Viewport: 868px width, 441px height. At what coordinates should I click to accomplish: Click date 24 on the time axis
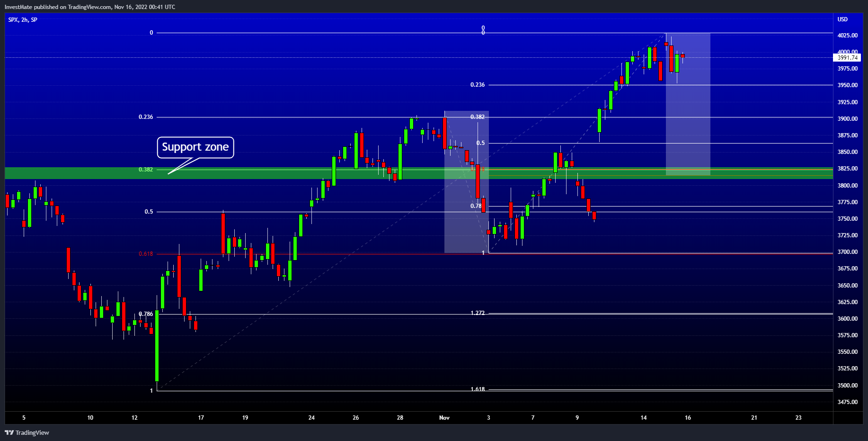311,418
